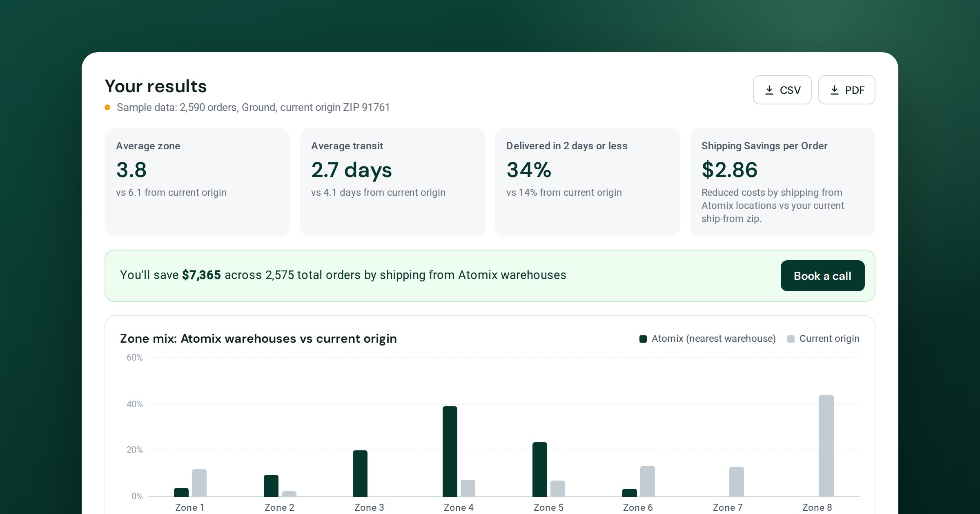The height and width of the screenshot is (514, 980).
Task: Click the 2.7 days average transit value
Action: point(352,170)
